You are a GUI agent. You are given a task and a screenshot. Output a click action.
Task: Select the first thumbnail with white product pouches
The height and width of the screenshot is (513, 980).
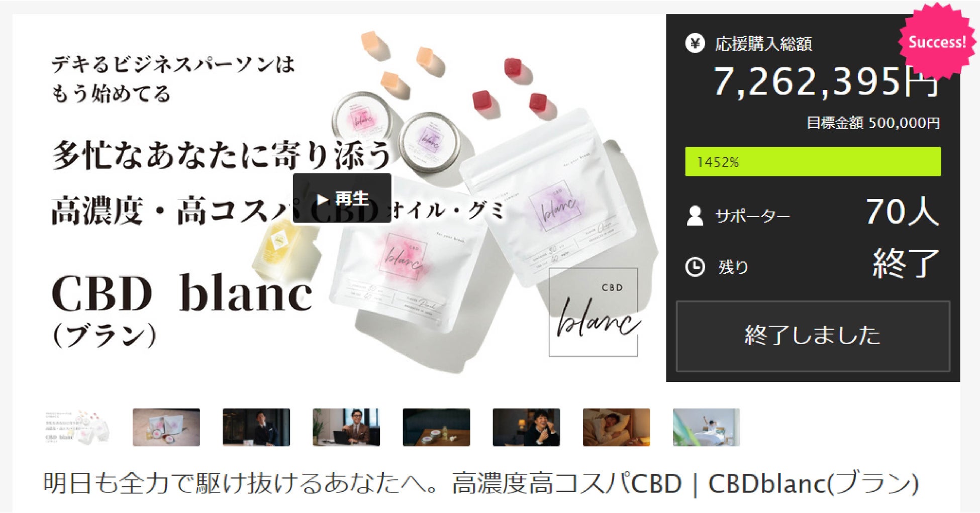pyautogui.click(x=76, y=428)
